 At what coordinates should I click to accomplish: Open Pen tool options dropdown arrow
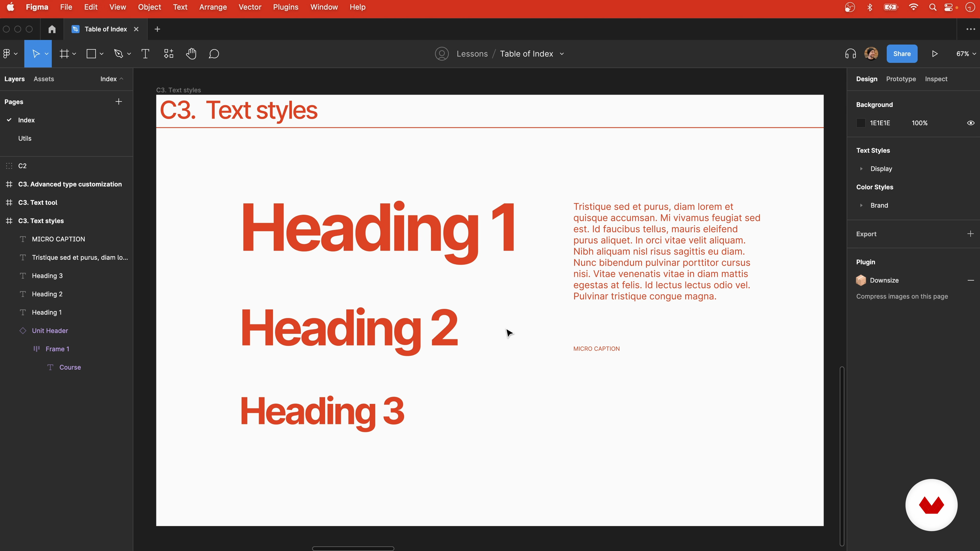click(x=129, y=54)
